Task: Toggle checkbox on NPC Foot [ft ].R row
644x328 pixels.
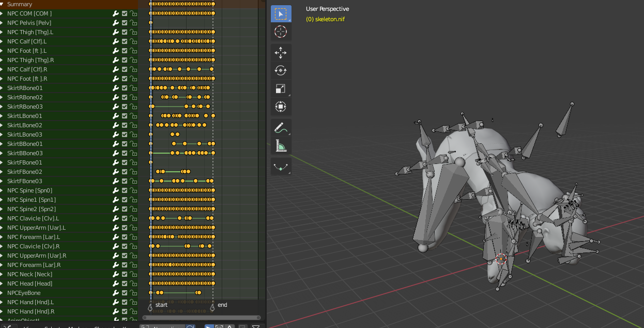Action: (x=125, y=79)
